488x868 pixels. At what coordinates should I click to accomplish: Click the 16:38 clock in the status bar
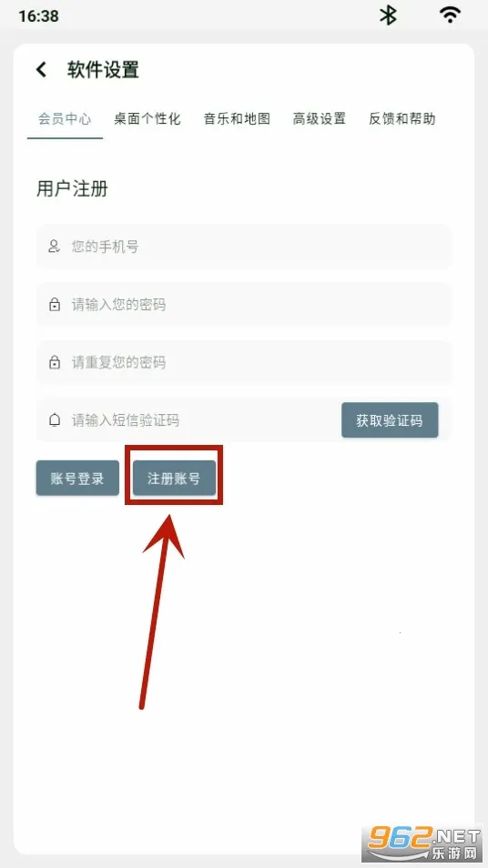[x=39, y=15]
